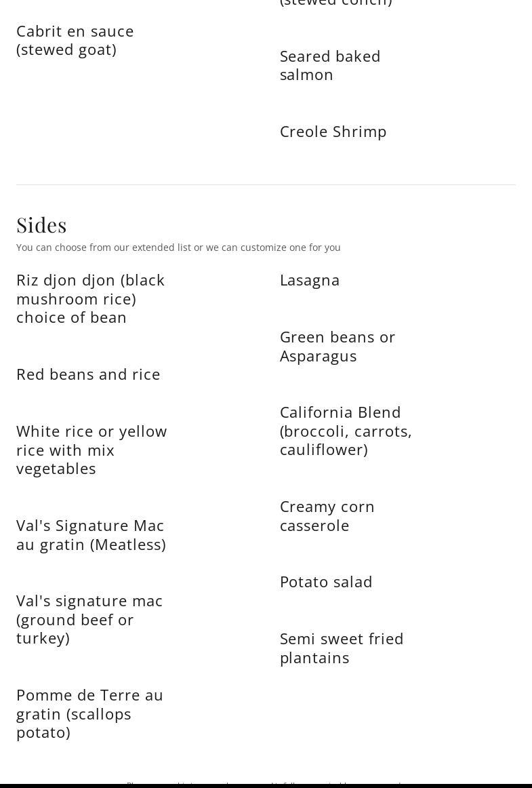Click Val's signature mac ground beef item

click(x=89, y=619)
